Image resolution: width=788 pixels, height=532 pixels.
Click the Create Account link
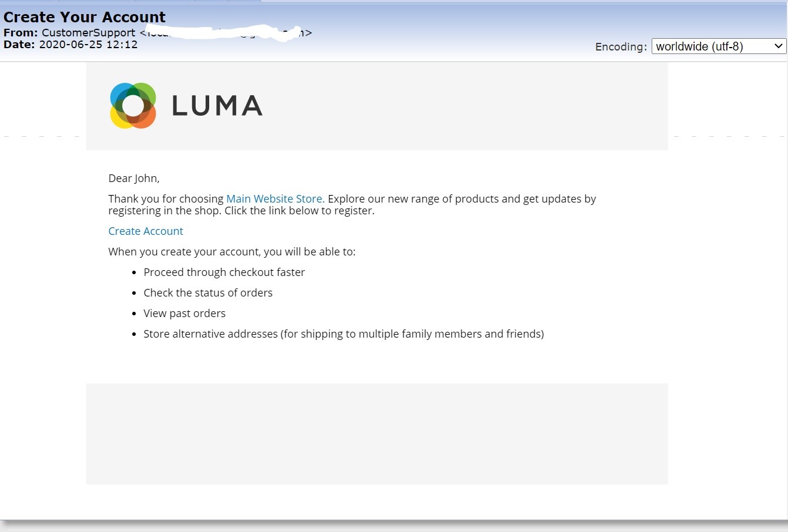coord(146,231)
